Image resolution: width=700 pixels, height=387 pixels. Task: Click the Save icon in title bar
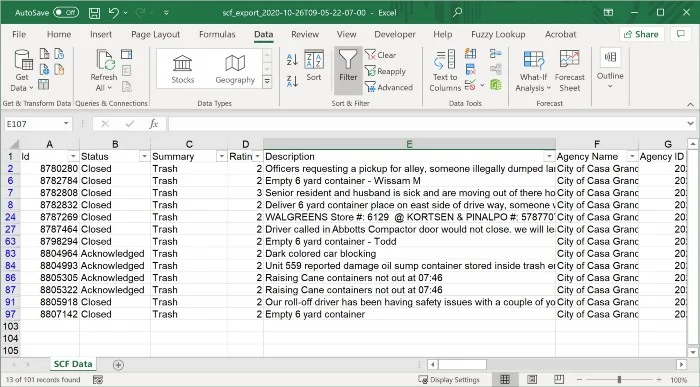(94, 13)
